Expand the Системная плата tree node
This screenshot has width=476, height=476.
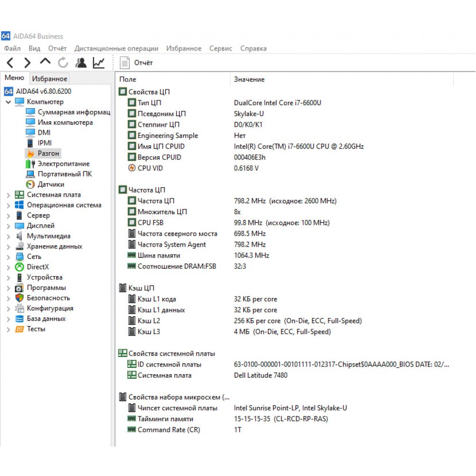tap(9, 195)
